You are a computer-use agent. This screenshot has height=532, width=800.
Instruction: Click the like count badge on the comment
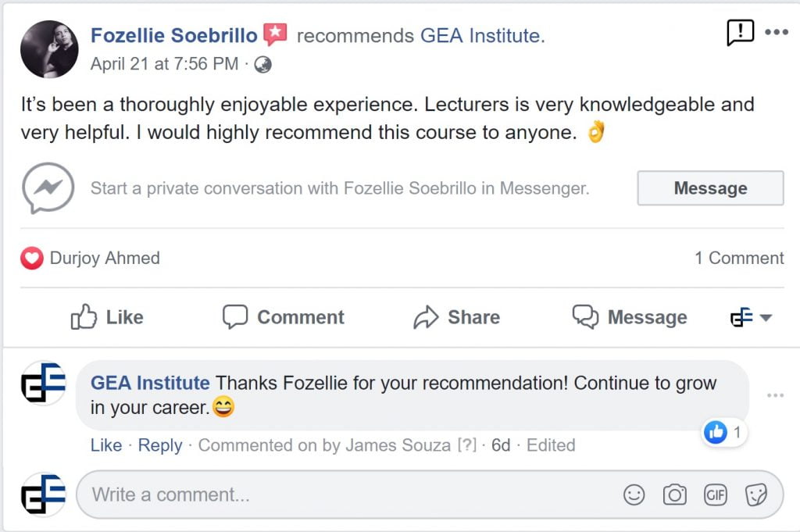click(x=724, y=431)
